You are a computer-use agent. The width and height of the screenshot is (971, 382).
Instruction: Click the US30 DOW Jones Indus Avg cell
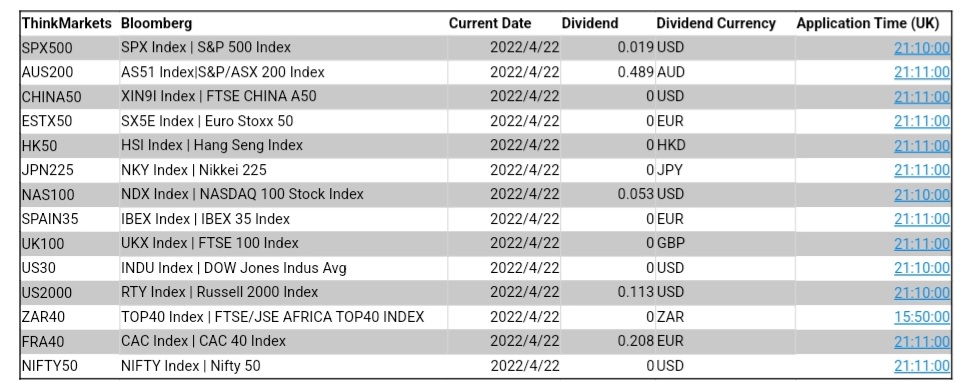(284, 268)
